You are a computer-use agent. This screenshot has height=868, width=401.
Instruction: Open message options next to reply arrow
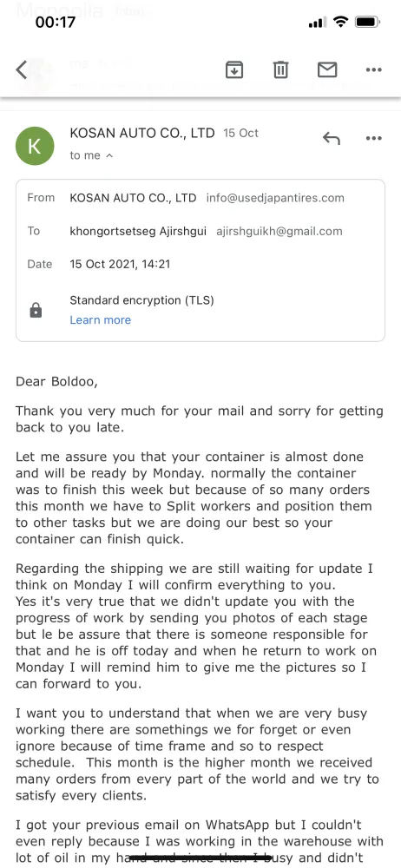pyautogui.click(x=374, y=138)
